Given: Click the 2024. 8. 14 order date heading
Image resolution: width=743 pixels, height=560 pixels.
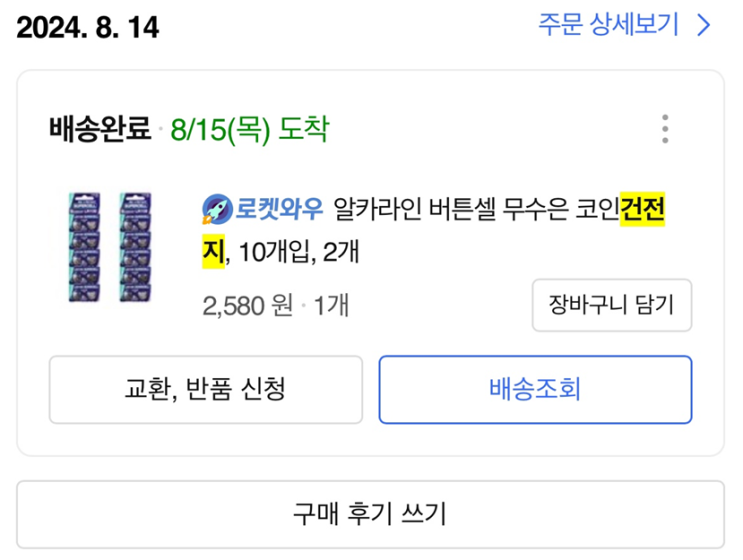Looking at the screenshot, I should click(x=88, y=27).
